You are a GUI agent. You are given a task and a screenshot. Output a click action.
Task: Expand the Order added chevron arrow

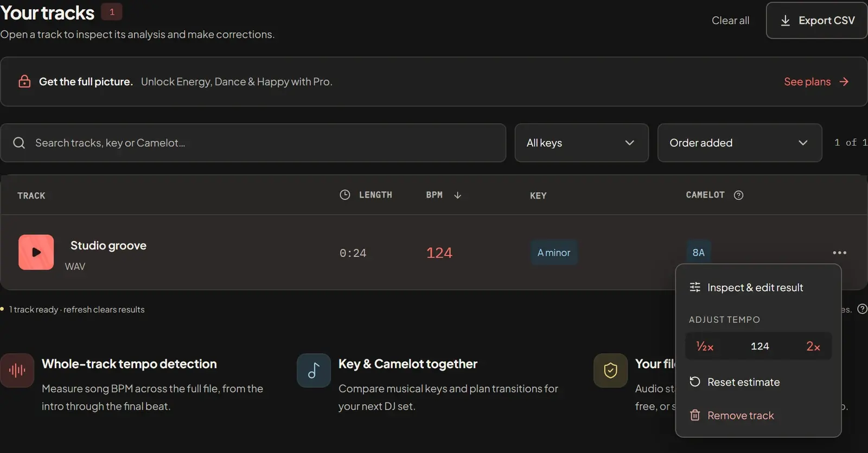tap(803, 143)
